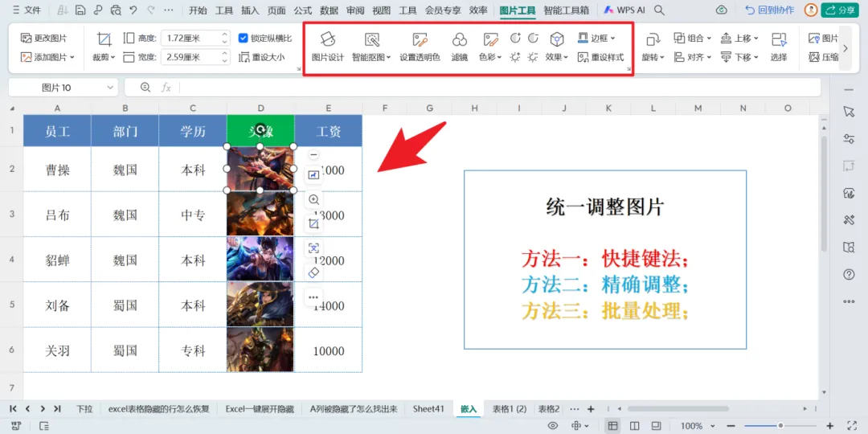Screen dimensions: 868x434
Task: Click 重设样式 reset style icon
Action: [600, 57]
